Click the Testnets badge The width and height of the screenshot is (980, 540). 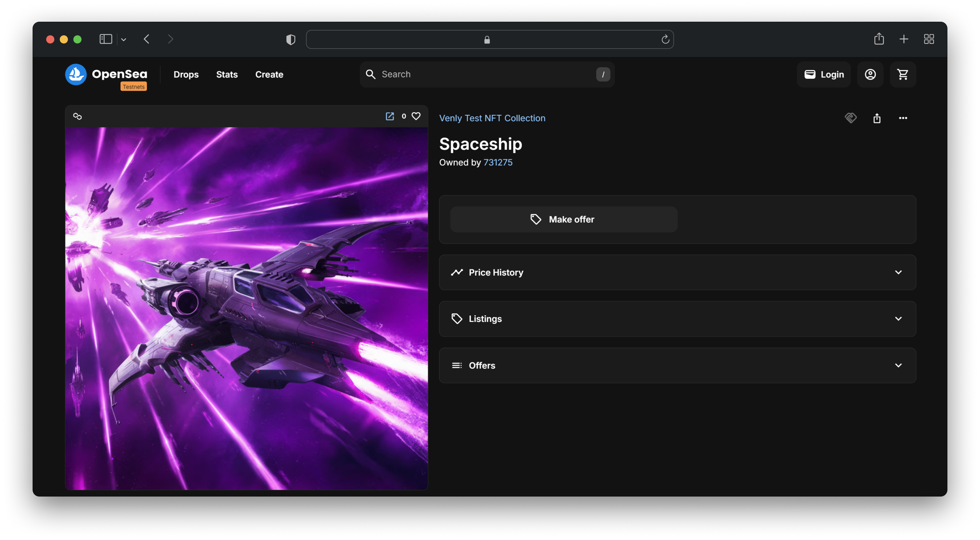(133, 87)
